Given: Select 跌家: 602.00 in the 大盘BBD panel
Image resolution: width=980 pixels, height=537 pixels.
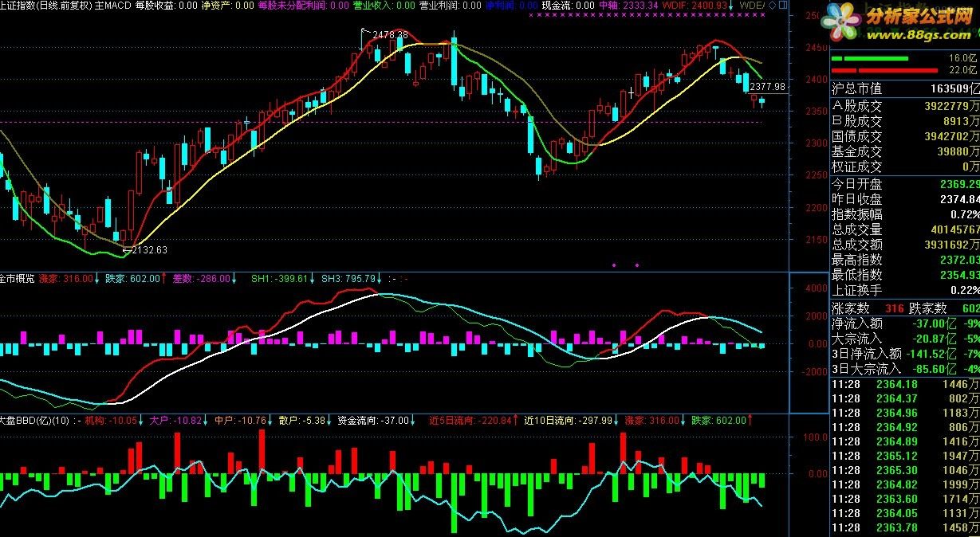Looking at the screenshot, I should click(719, 420).
